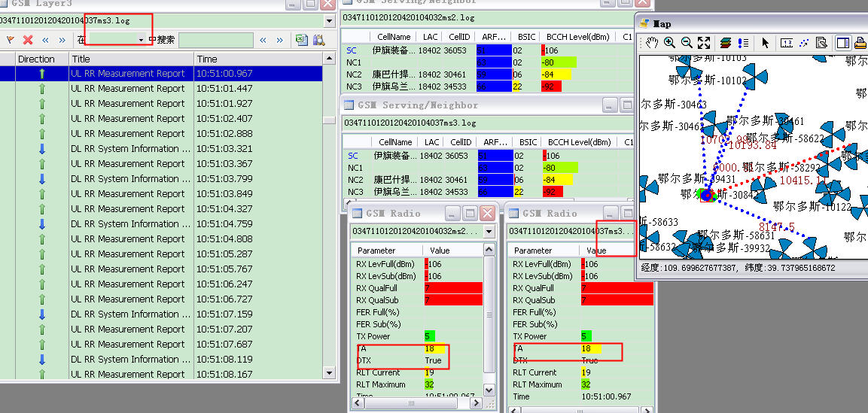Click GSM Radio ms2 scrollbar up arrow
This screenshot has height=413, width=868.
(489, 251)
